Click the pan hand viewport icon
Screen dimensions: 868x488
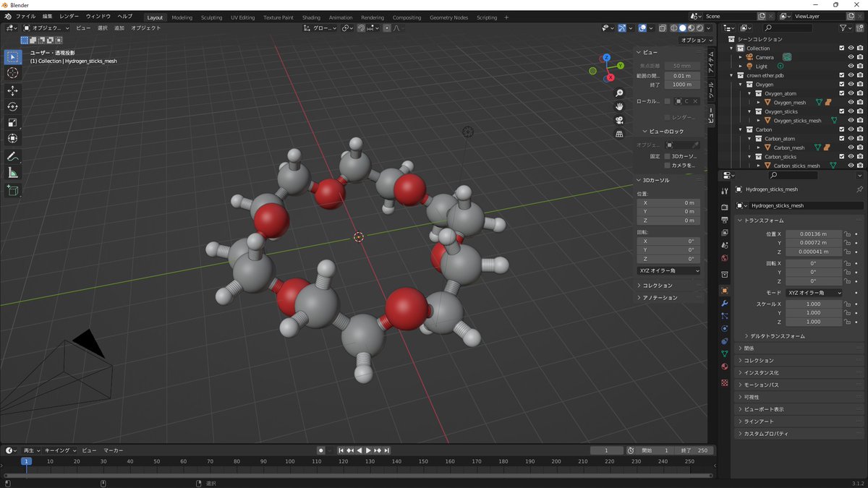[619, 107]
